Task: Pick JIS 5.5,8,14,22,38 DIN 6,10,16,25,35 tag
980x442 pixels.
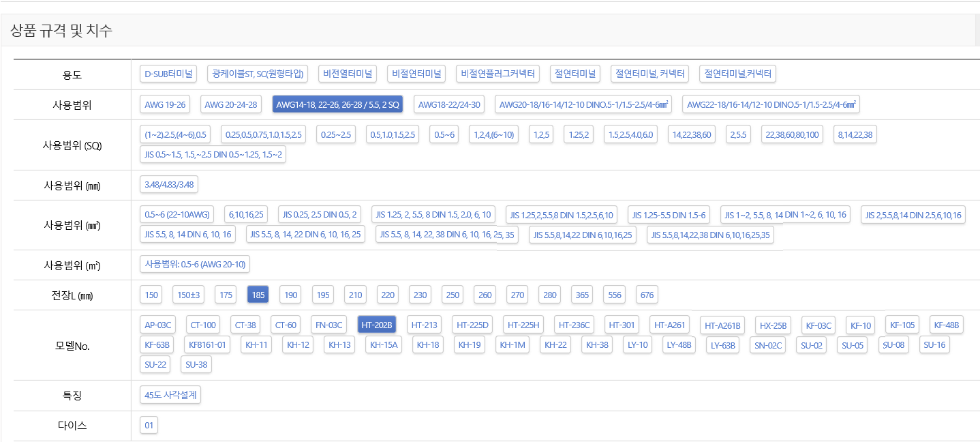Action: 710,235
